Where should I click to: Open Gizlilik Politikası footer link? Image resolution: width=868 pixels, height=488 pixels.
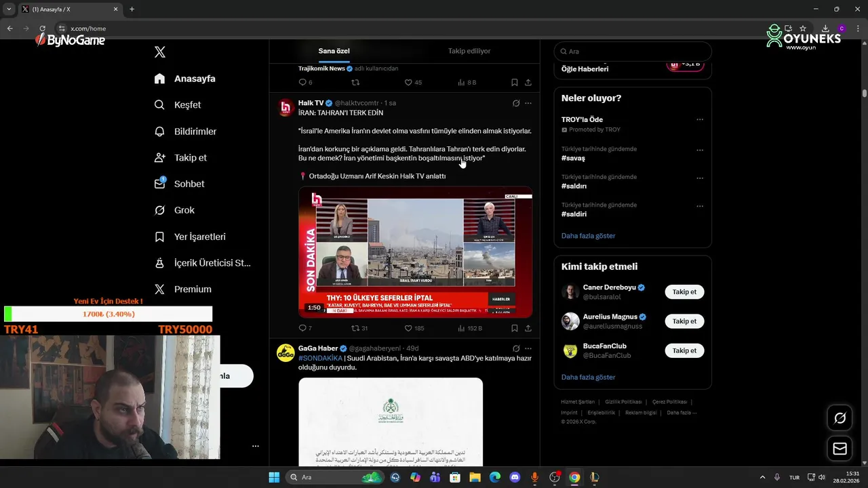point(623,402)
